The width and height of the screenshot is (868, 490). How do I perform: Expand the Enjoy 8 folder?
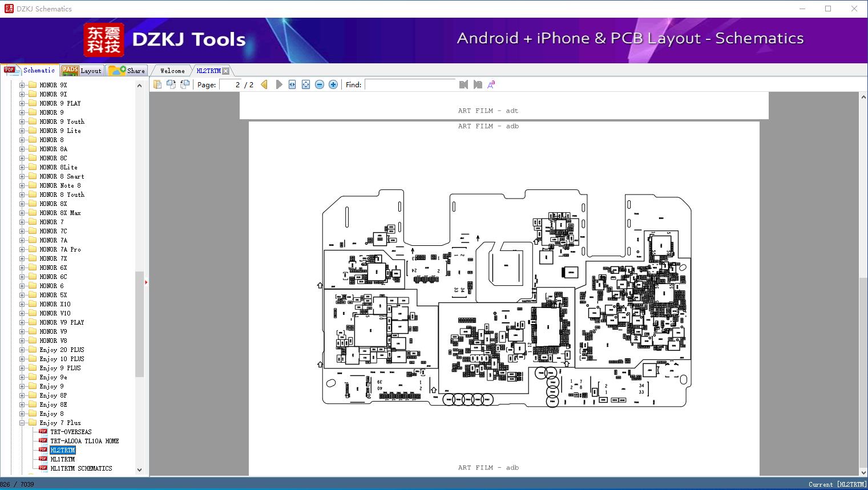point(22,414)
